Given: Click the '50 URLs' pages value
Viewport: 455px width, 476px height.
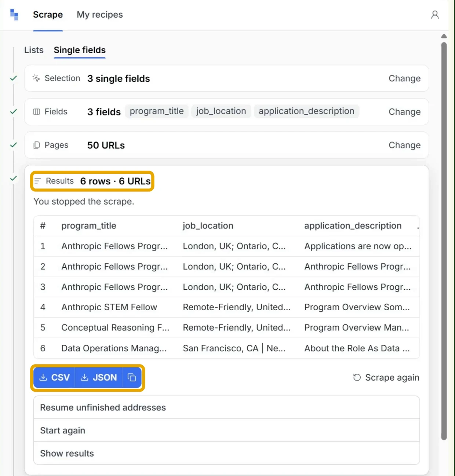Looking at the screenshot, I should pos(106,145).
